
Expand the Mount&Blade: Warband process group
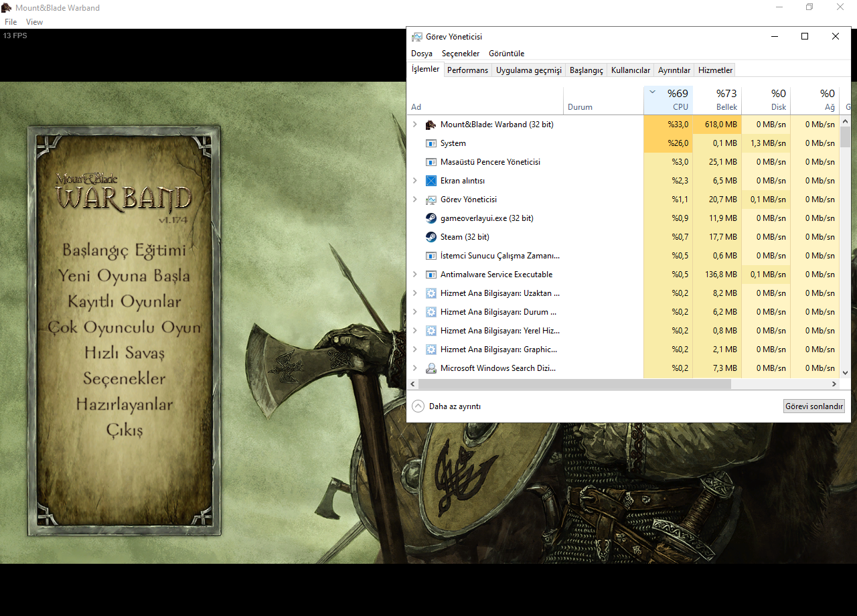point(415,125)
